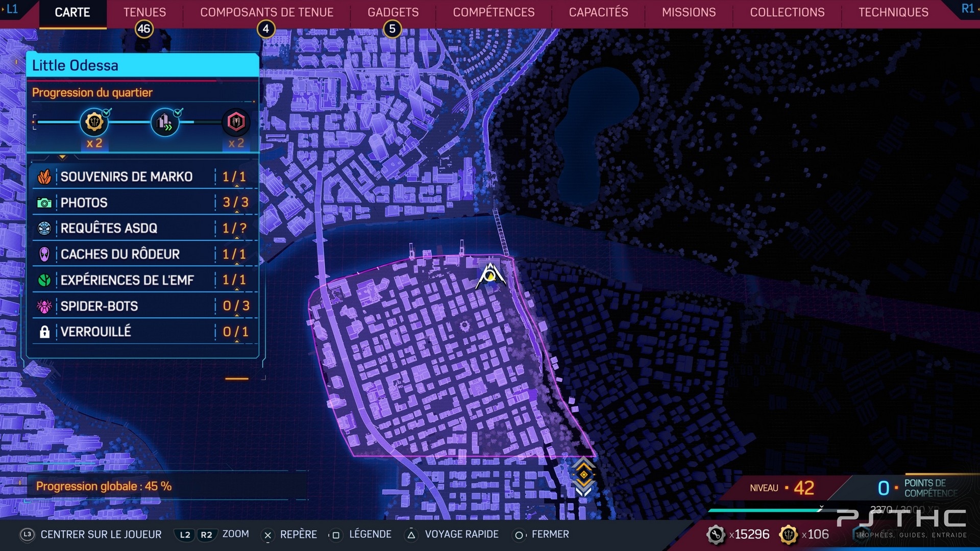
Task: Click the triangle button icon
Action: pos(411,535)
